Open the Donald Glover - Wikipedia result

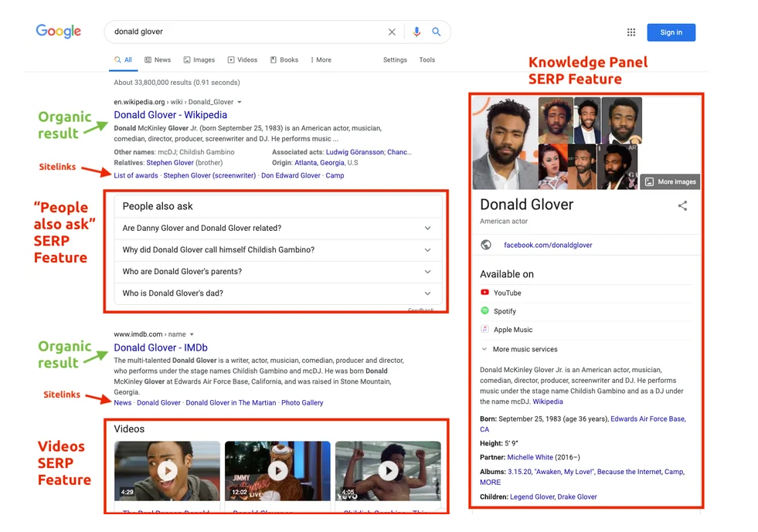click(x=170, y=115)
